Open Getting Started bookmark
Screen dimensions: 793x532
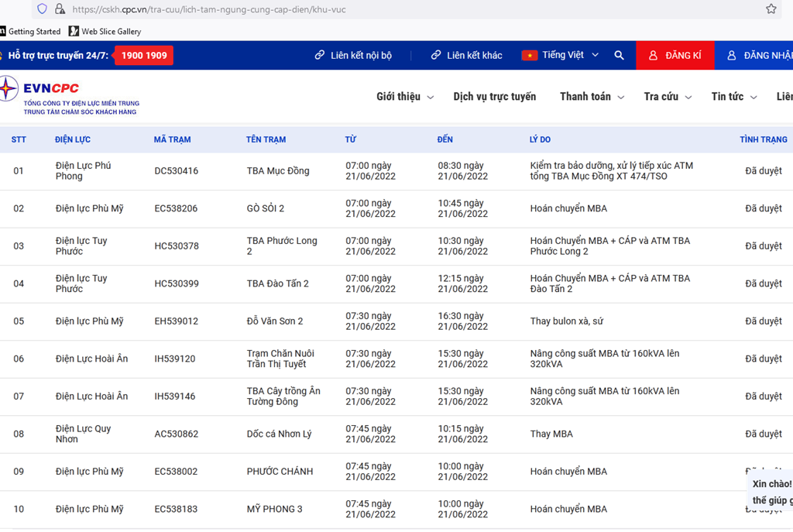31,32
